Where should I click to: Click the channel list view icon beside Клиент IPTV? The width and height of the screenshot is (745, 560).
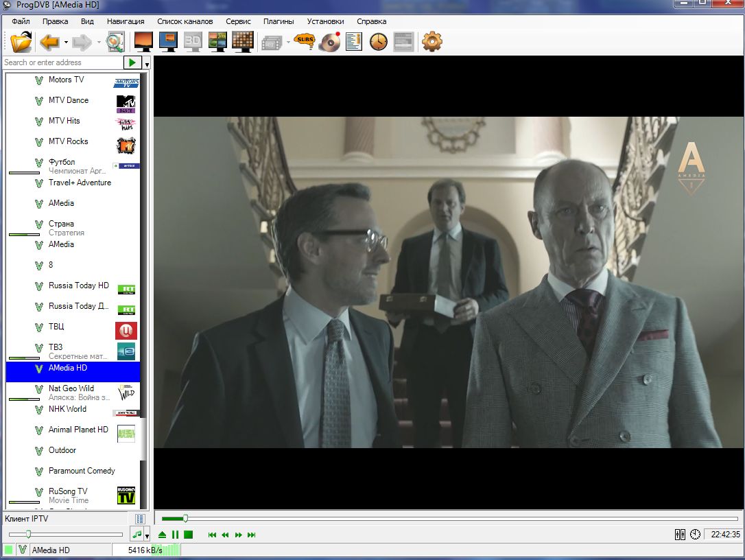140,519
